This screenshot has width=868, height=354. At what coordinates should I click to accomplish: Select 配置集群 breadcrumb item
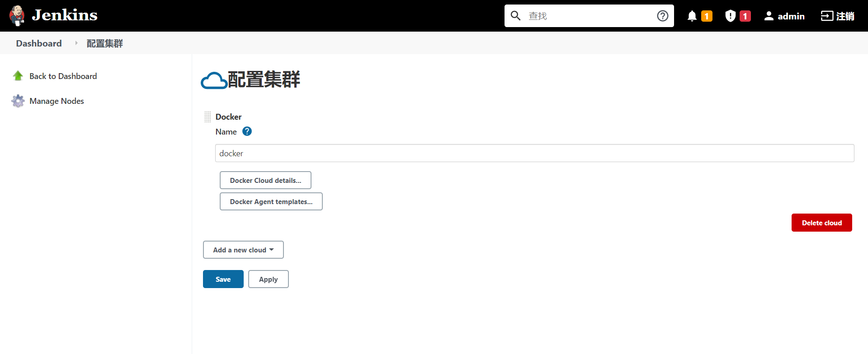click(104, 43)
